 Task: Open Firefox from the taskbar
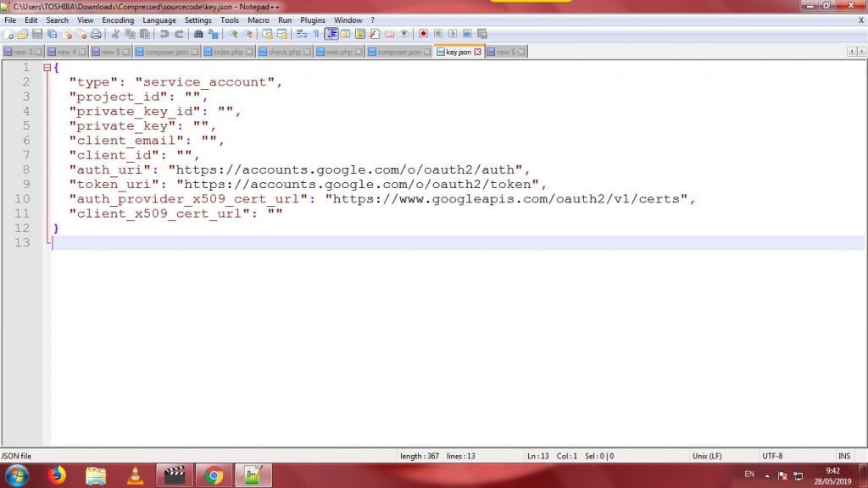coord(57,475)
